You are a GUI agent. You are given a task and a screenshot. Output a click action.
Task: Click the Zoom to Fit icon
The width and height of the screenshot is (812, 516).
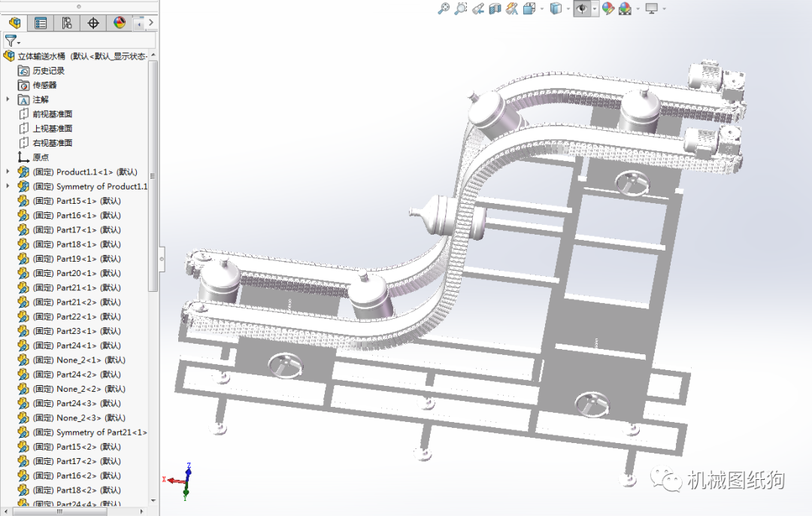click(444, 8)
